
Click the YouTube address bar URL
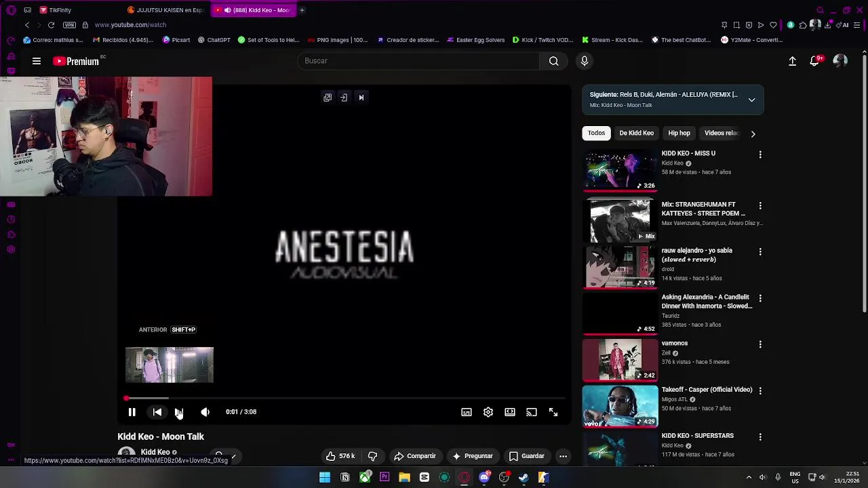click(130, 25)
